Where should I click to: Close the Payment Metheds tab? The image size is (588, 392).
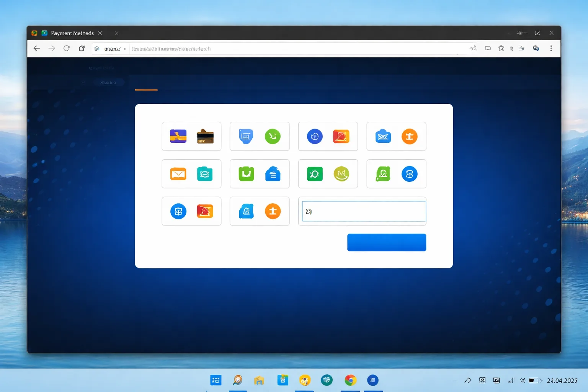tap(100, 33)
